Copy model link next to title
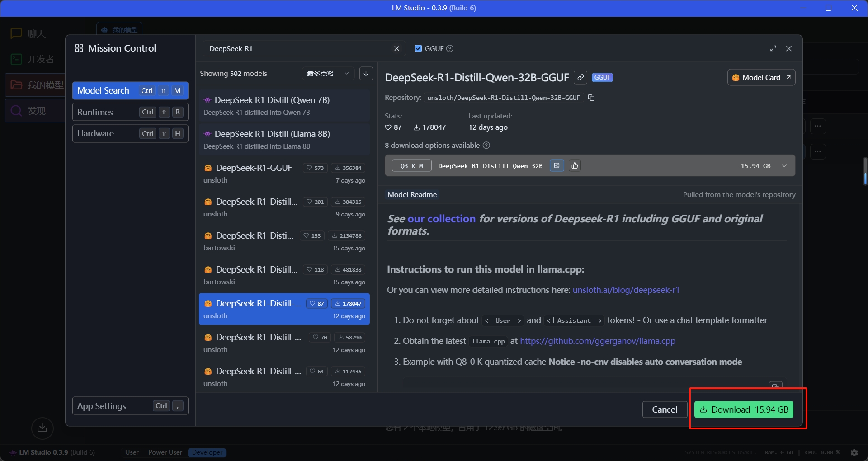868x461 pixels. point(580,77)
